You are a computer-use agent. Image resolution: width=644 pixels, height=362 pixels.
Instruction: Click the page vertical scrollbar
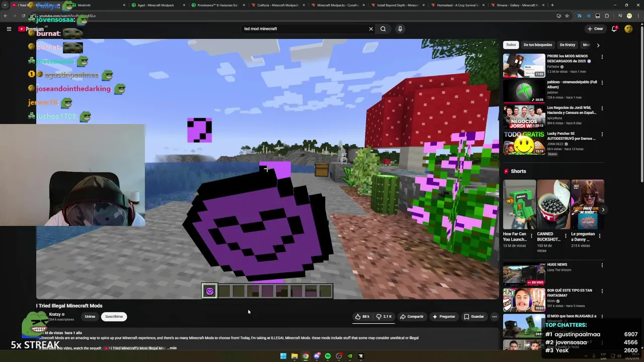[x=641, y=103]
